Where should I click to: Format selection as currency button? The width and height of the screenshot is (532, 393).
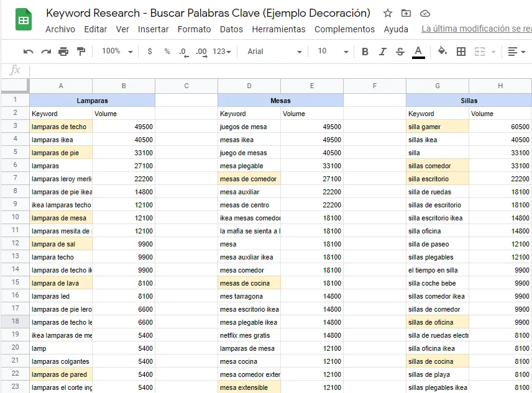(x=150, y=52)
